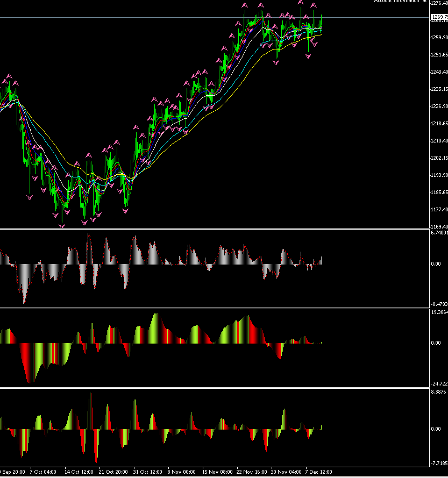448x478 pixels.
Task: Click the -24.722 indicator scale minimum
Action: pos(439,383)
